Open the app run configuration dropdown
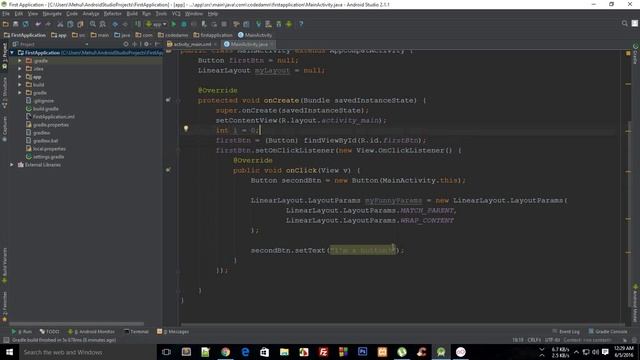The image size is (640, 360). [x=156, y=24]
